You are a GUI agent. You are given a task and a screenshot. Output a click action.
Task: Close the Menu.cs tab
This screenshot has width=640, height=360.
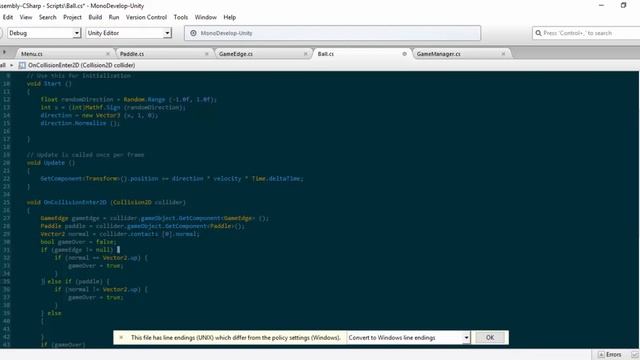pos(108,54)
